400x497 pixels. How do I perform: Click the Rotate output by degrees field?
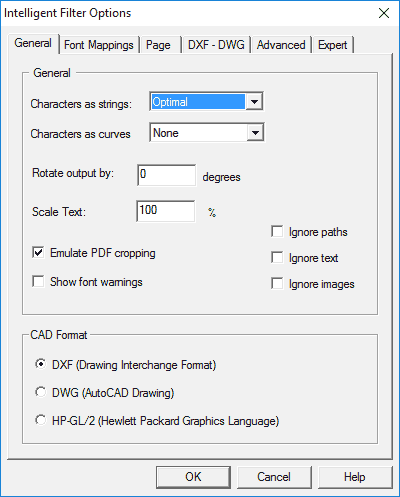click(166, 175)
